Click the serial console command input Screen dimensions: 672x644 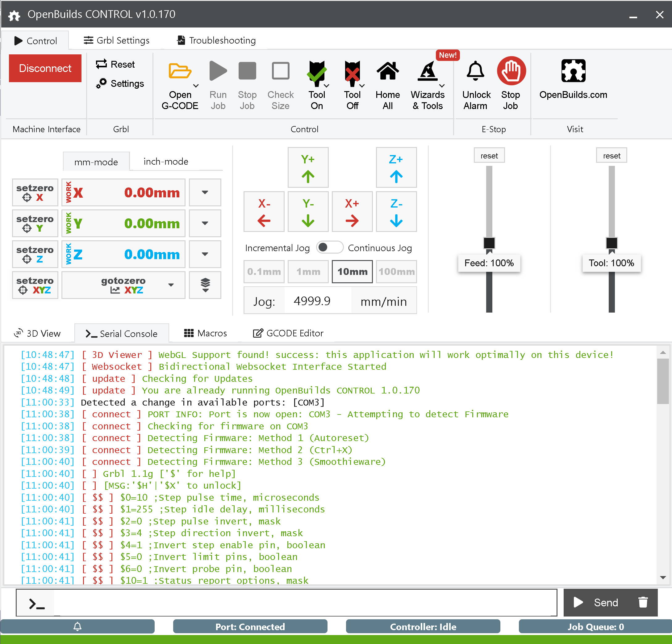click(x=305, y=603)
